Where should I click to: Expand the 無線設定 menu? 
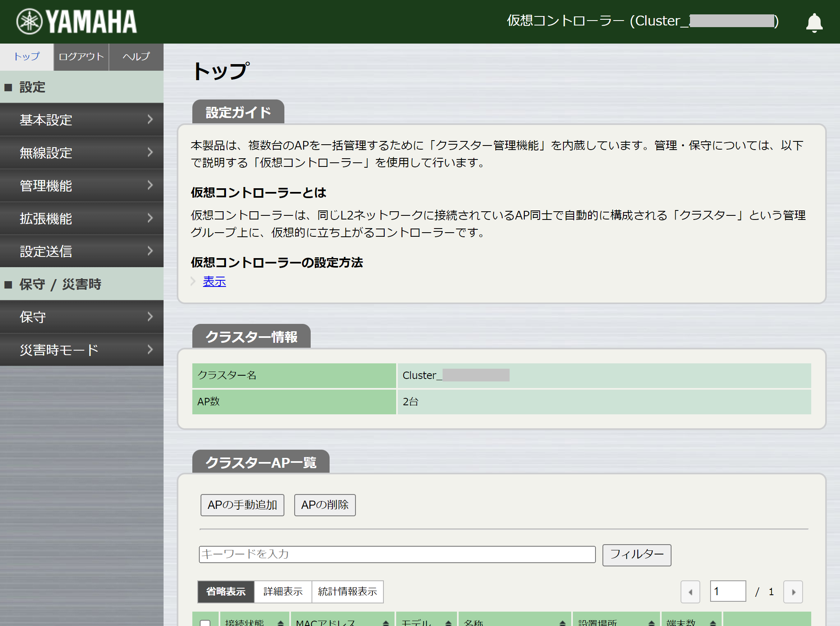point(81,152)
